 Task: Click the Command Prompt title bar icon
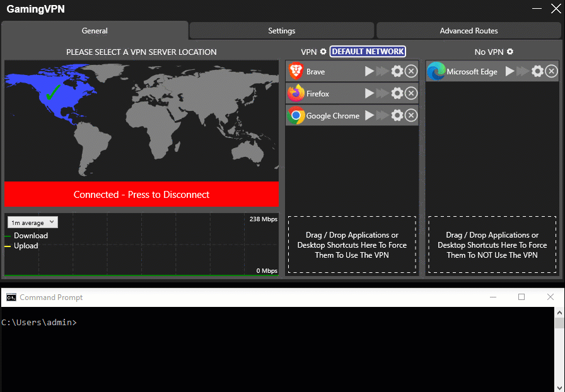click(x=11, y=297)
